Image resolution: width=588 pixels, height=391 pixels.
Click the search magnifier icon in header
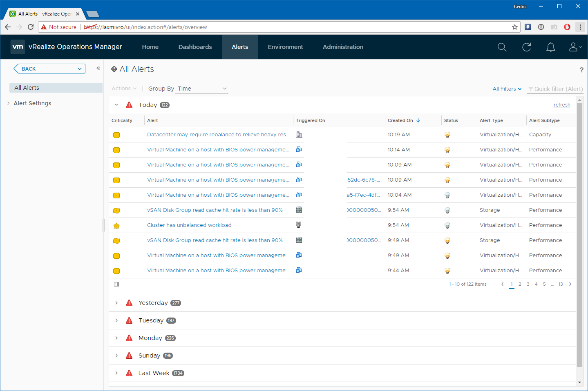502,47
